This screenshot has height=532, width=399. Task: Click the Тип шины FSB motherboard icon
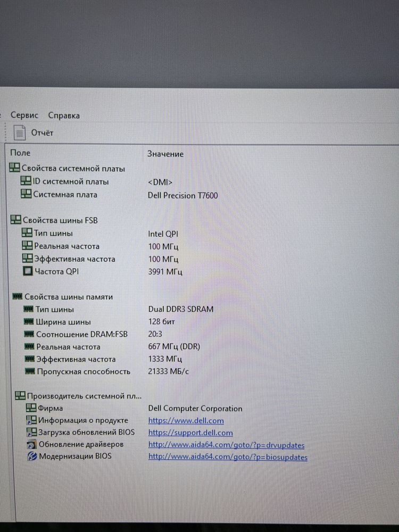(27, 233)
